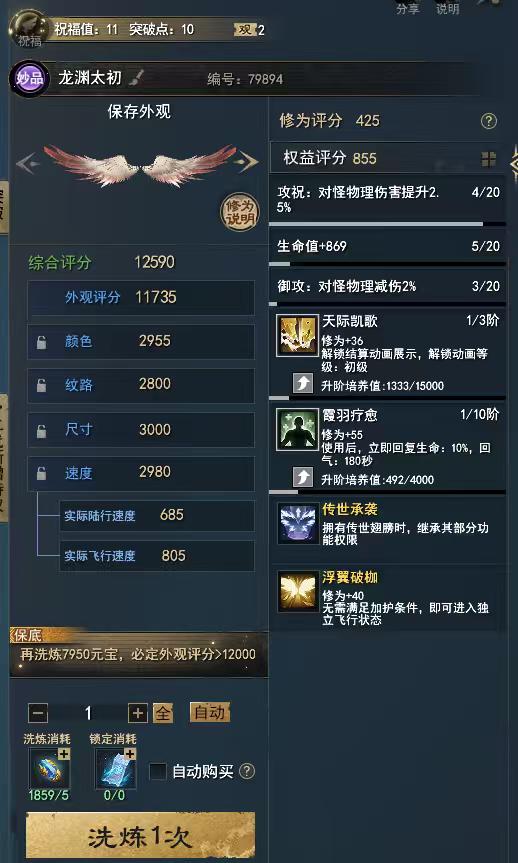Click the rename brush icon beside 龙渊太初
The image size is (518, 863).
135,79
